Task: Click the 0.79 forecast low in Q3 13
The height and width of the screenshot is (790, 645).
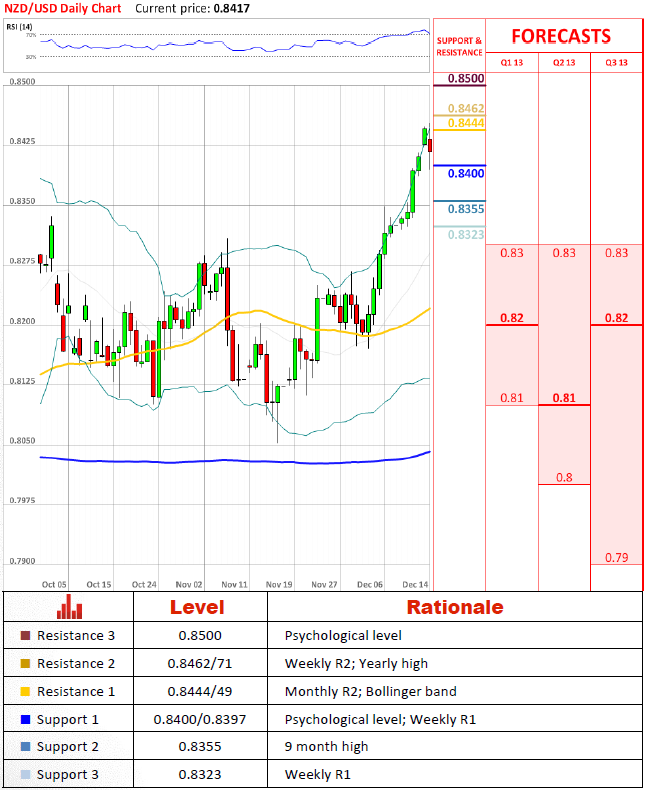Action: pos(616,558)
